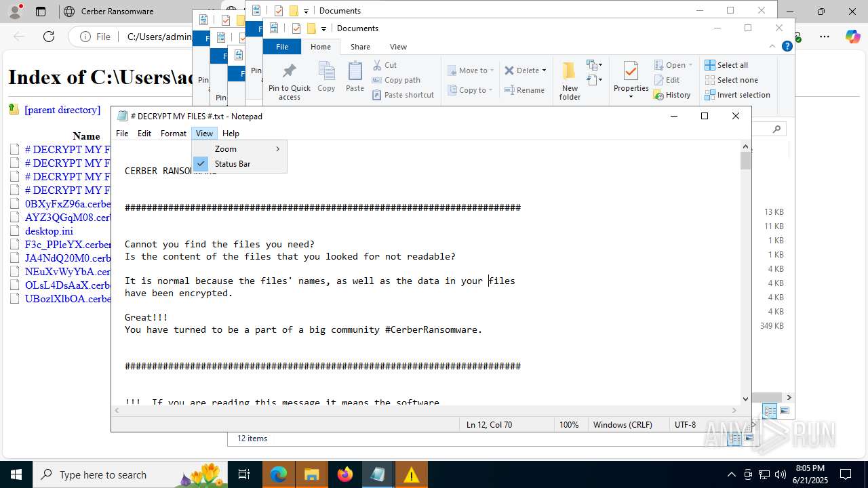Image resolution: width=868 pixels, height=488 pixels.
Task: Click Invert selection in ribbon
Action: (737, 95)
